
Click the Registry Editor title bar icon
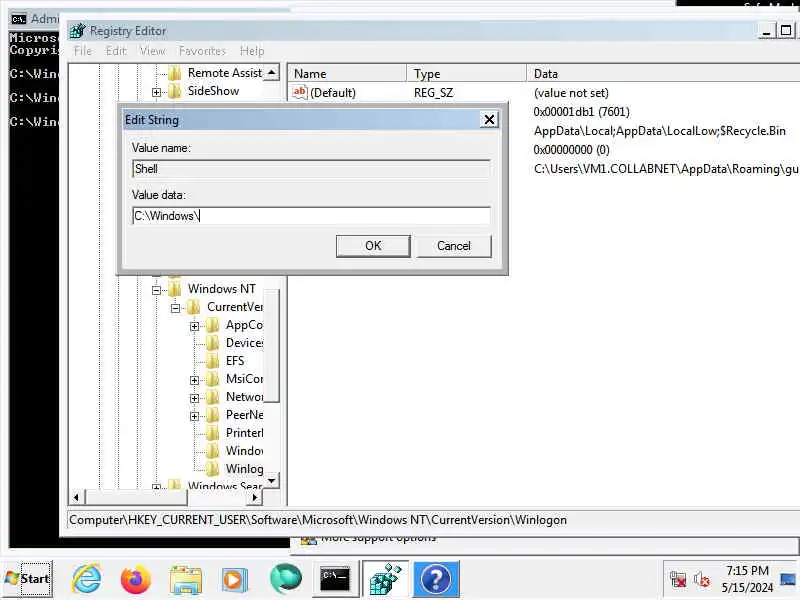pyautogui.click(x=78, y=31)
